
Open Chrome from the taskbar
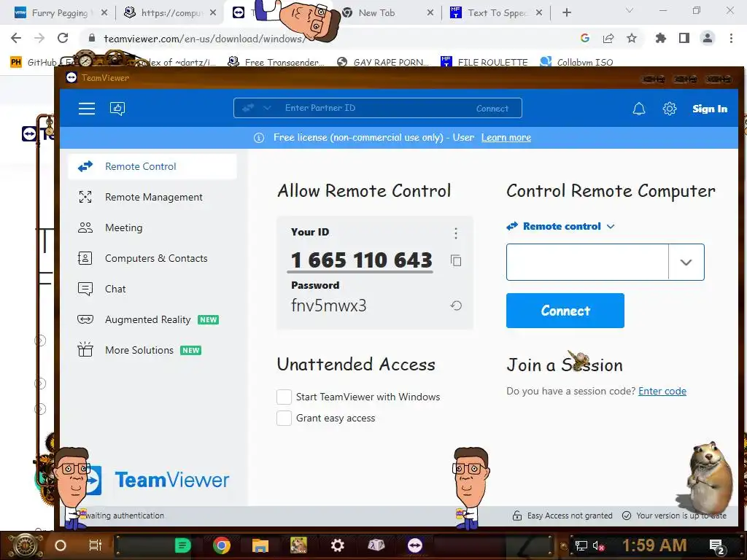tap(222, 545)
